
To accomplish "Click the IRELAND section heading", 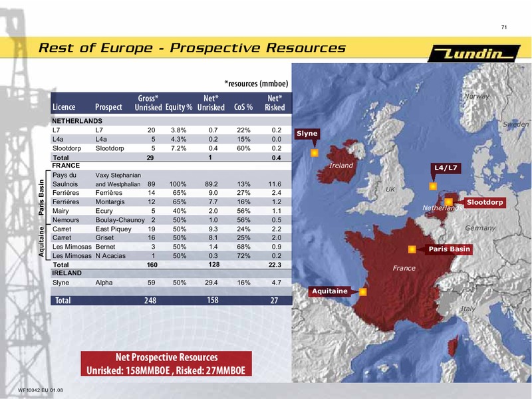I will (x=67, y=273).
